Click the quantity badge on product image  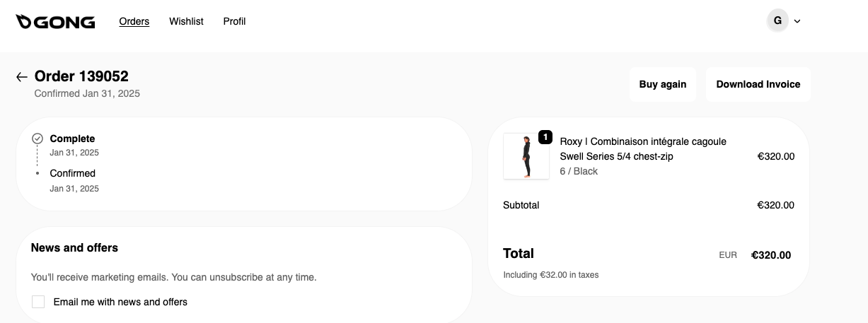[x=545, y=137]
